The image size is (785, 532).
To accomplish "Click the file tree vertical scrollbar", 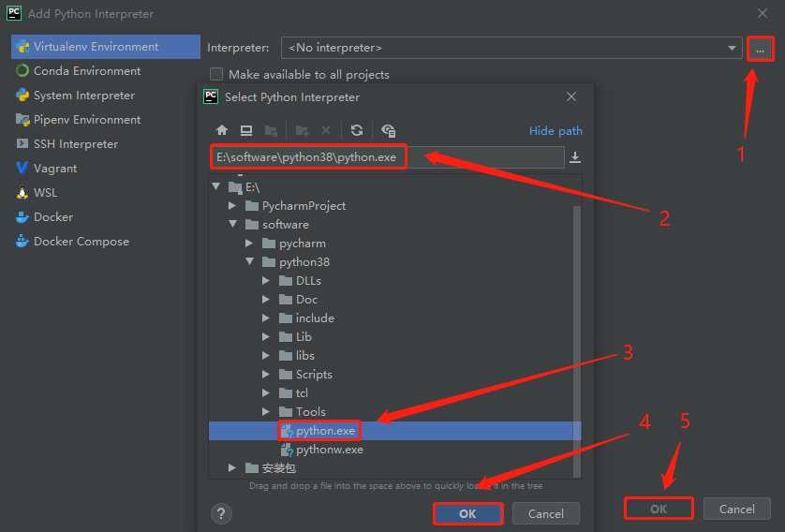I will click(577, 340).
